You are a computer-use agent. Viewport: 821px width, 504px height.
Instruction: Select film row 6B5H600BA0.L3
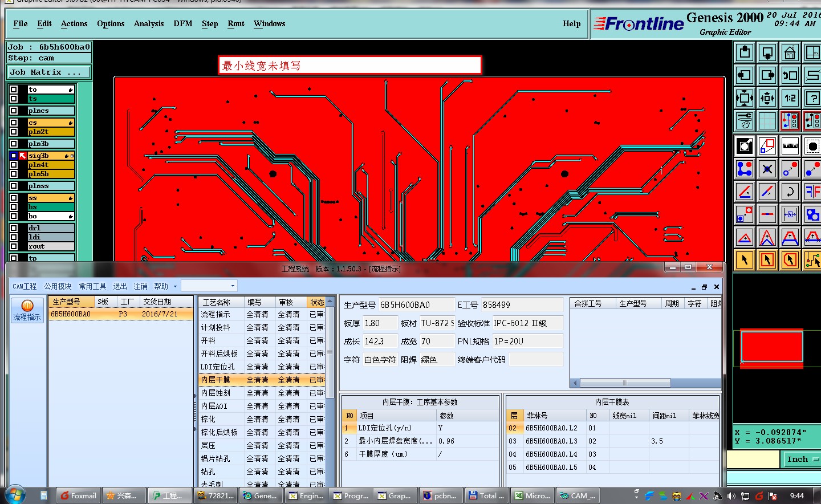613,441
